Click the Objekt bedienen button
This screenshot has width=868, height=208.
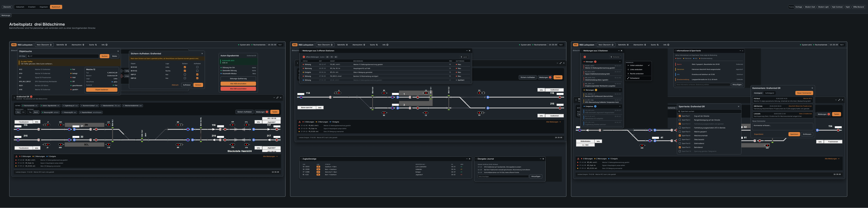point(102,90)
